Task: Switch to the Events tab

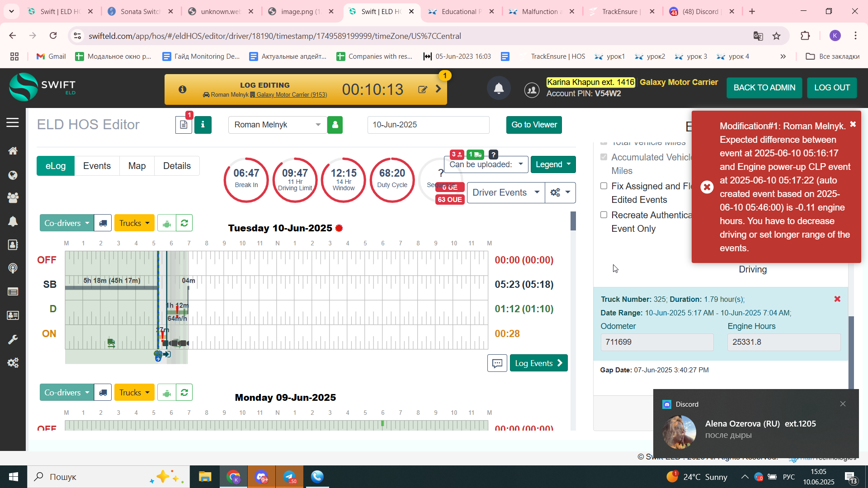Action: 97,166
